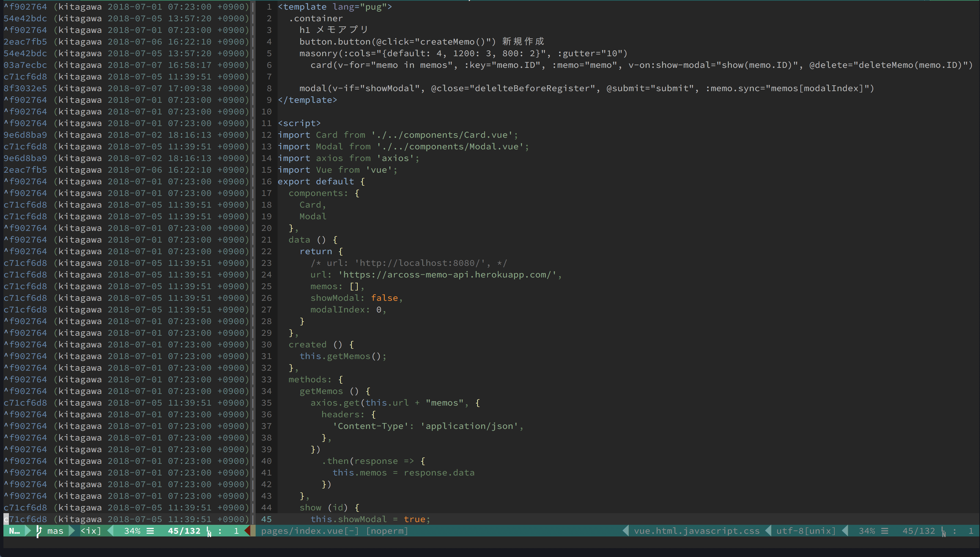This screenshot has width=980, height=557.
Task: Click arrow separator before vue.html.javascript.css
Action: click(626, 531)
